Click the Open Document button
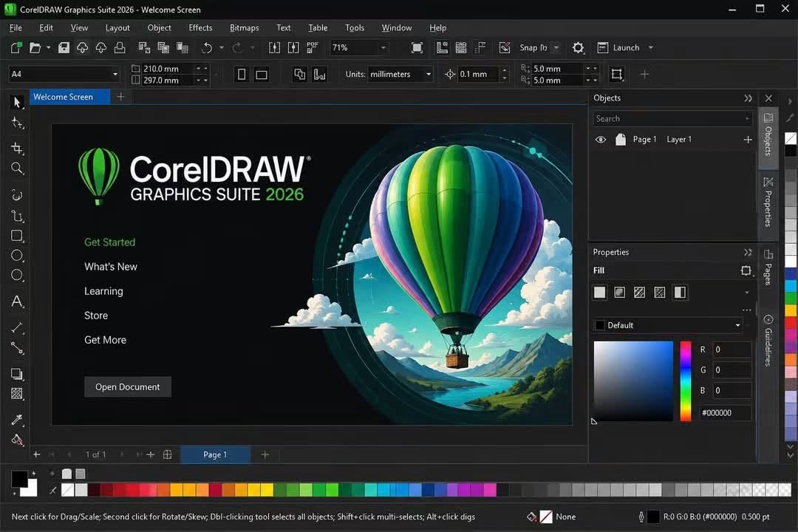The width and height of the screenshot is (798, 532). pyautogui.click(x=128, y=387)
